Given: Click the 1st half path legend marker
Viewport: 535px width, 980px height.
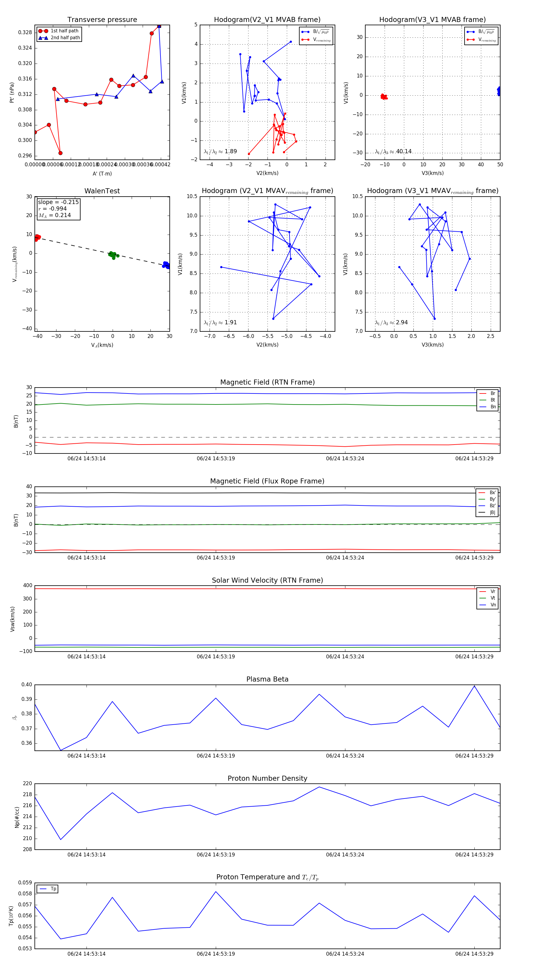Looking at the screenshot, I should tap(43, 31).
